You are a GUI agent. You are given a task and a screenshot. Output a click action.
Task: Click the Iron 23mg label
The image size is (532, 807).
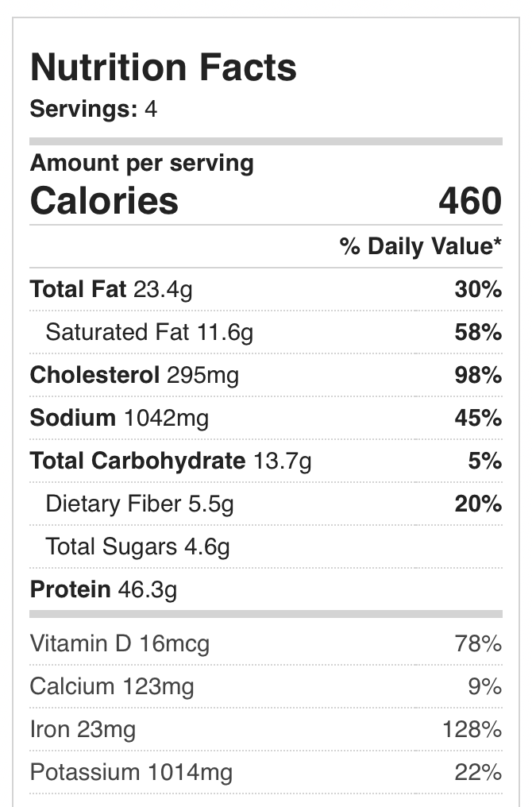pos(83,729)
